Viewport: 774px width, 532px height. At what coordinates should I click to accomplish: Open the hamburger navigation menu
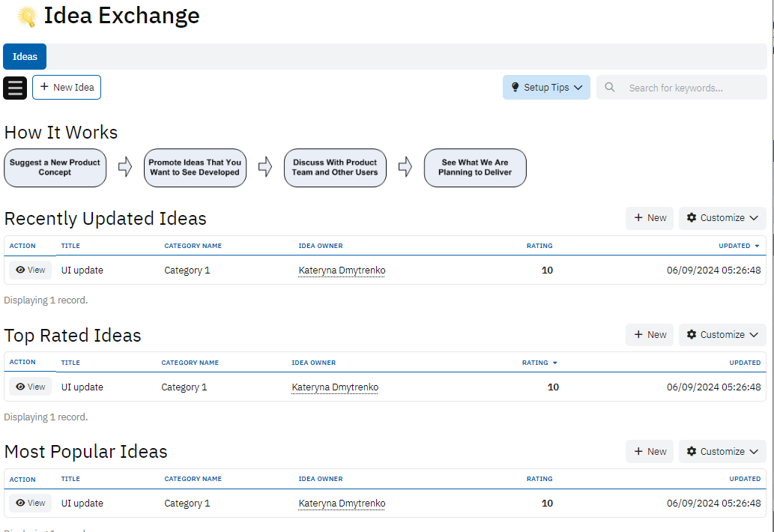click(15, 88)
